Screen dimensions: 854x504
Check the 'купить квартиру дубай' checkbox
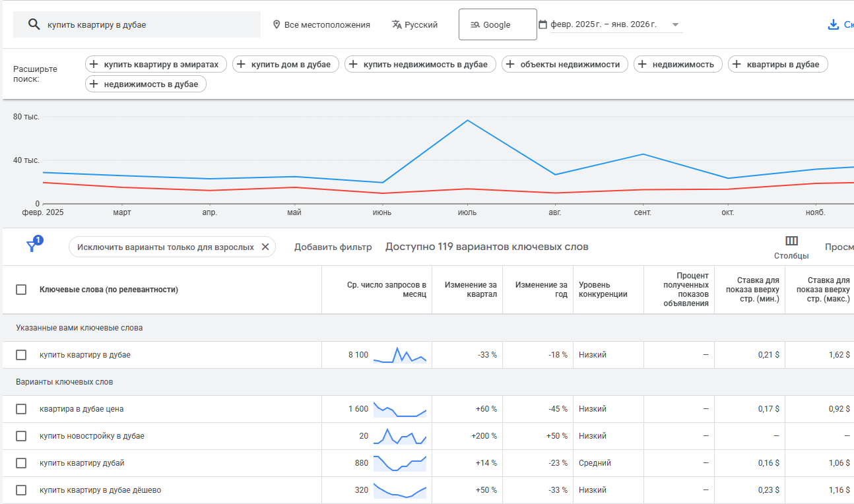pos(21,463)
